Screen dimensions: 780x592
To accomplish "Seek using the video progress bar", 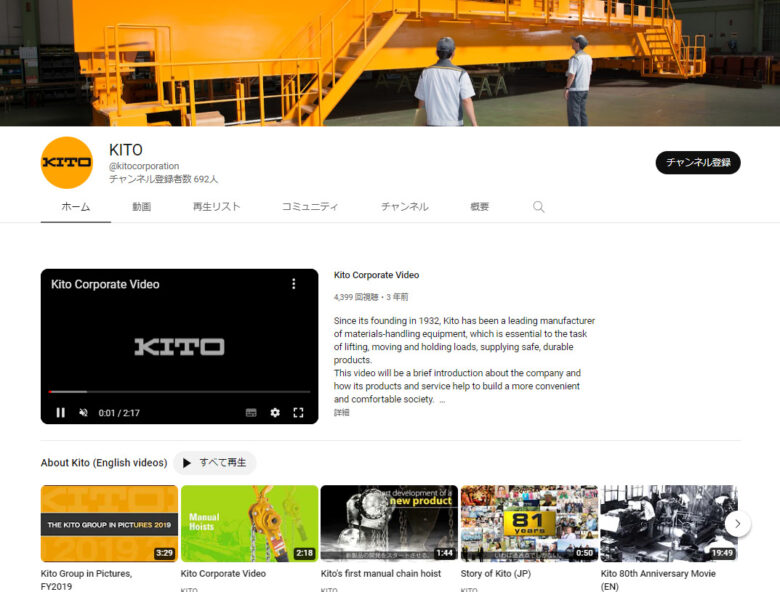I will point(180,392).
